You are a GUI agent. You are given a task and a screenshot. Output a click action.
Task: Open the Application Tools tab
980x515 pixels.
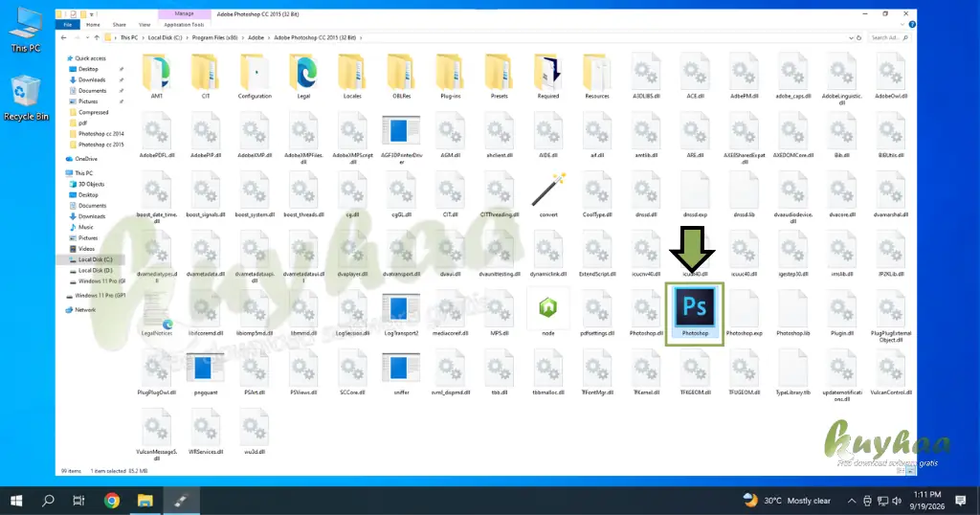(x=184, y=24)
